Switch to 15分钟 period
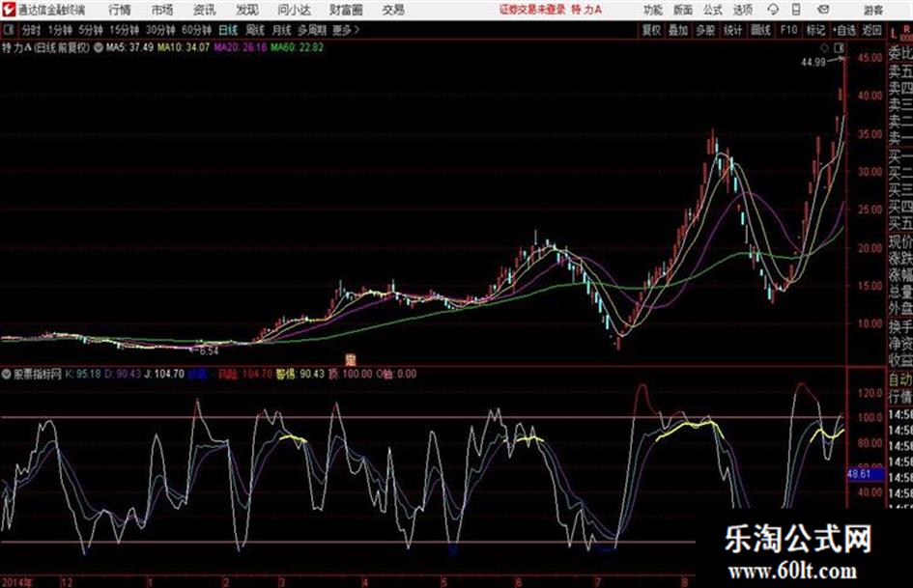This screenshot has width=913, height=588. 124,30
